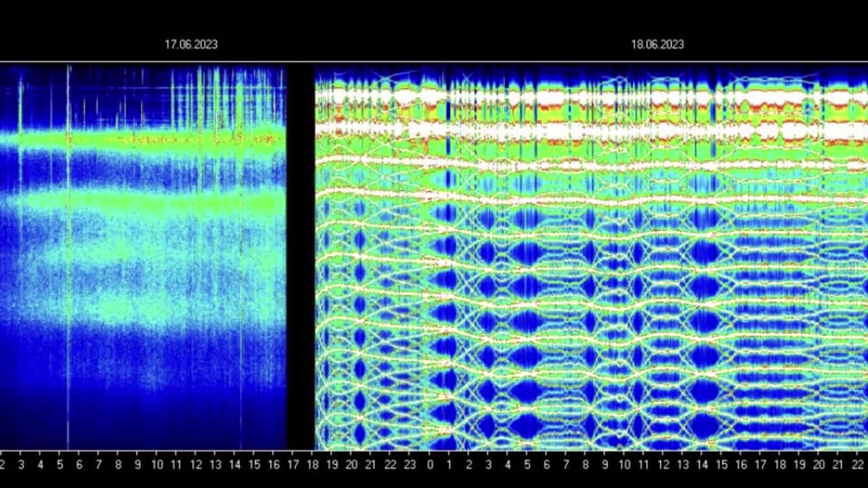Image resolution: width=868 pixels, height=488 pixels.
Task: Pick hour 8 of the 17.06.2023 axis
Action: coord(118,465)
